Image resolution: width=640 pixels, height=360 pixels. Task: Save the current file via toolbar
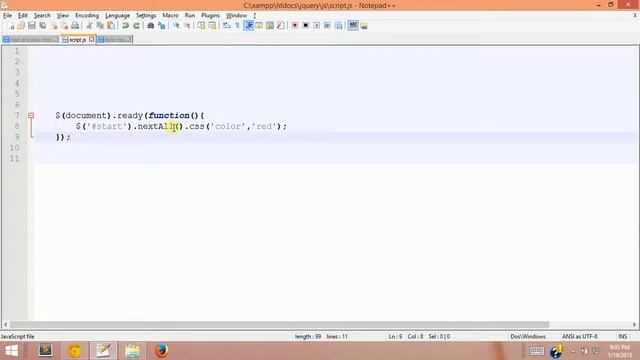point(31,26)
